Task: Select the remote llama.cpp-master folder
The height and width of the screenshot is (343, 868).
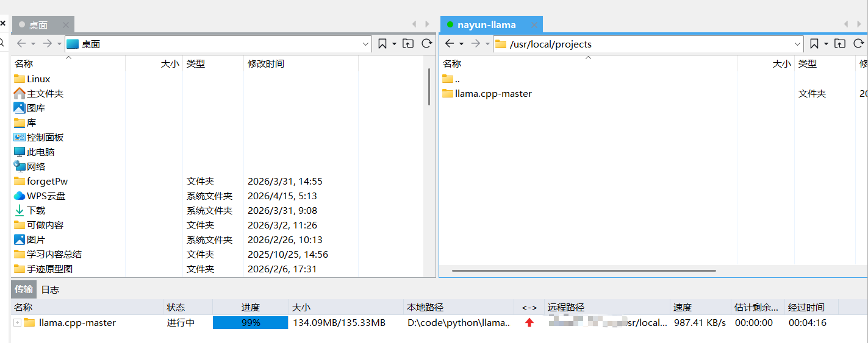Action: [487, 93]
